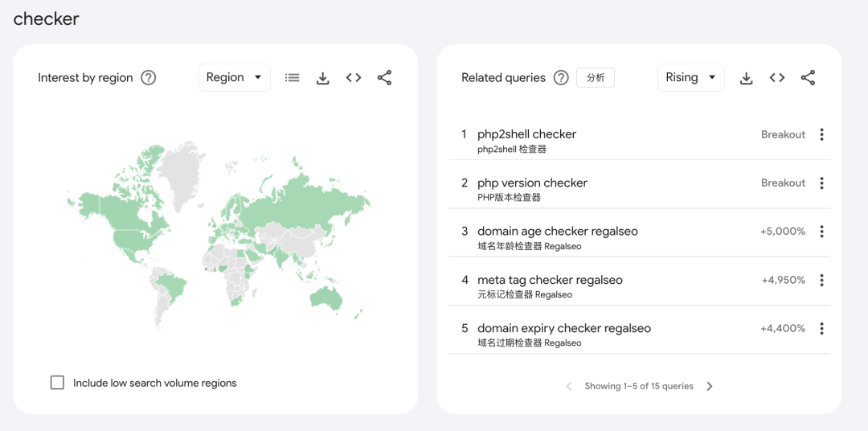This screenshot has height=431, width=868.
Task: Open the Rising dropdown
Action: click(x=691, y=77)
